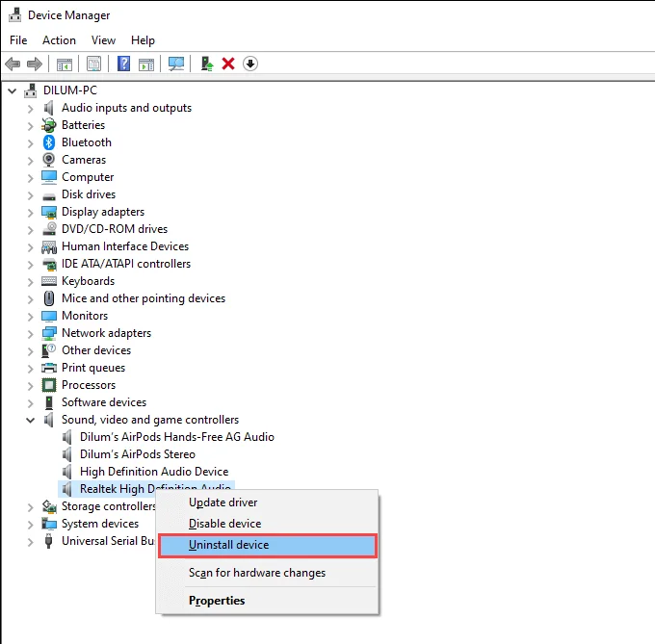Click the Print queues printer icon

(x=49, y=368)
